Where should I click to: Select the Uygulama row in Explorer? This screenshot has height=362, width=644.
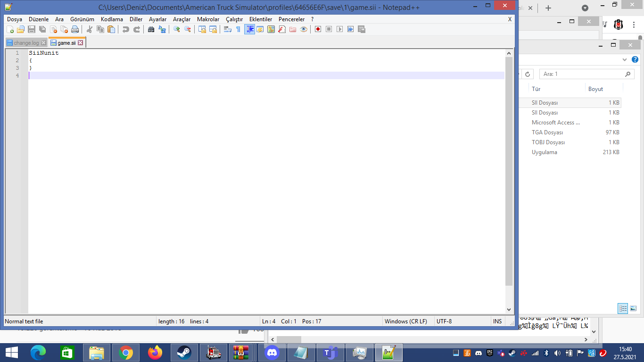pyautogui.click(x=570, y=152)
